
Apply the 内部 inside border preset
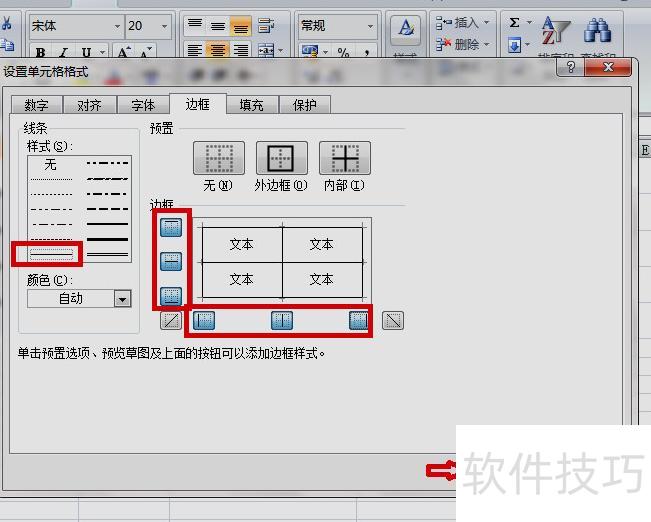coord(345,158)
